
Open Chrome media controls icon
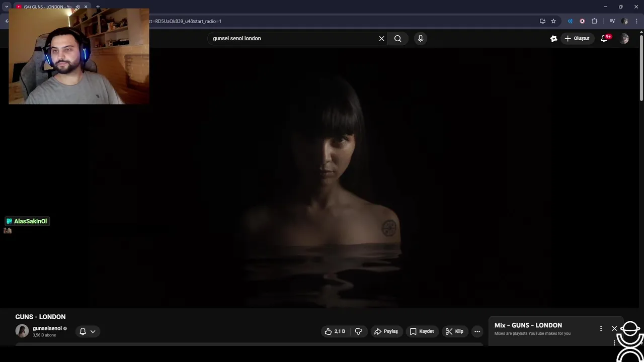point(612,21)
